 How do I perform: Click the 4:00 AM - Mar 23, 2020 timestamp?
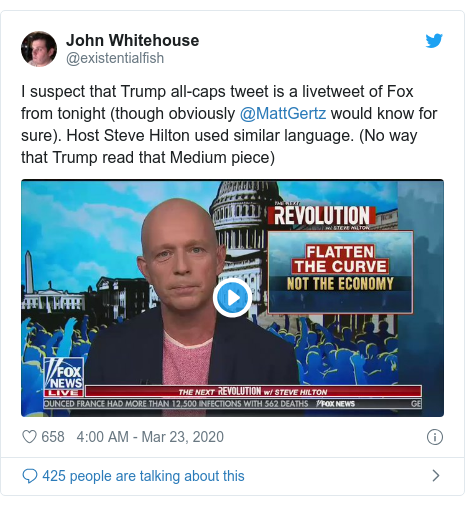[150, 437]
